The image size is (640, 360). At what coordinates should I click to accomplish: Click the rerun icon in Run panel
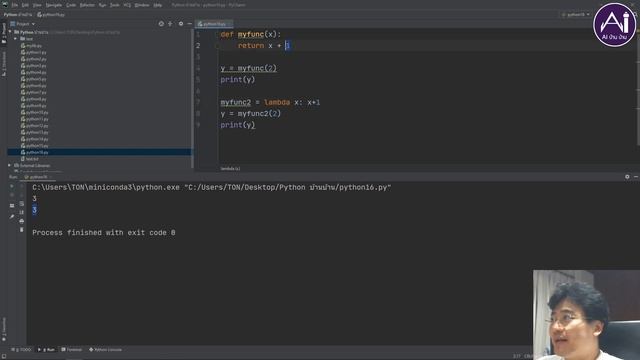click(x=12, y=186)
